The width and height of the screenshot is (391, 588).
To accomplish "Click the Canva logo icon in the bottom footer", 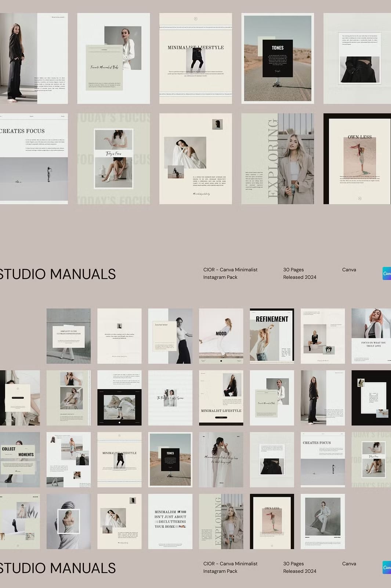I will pos(387,567).
